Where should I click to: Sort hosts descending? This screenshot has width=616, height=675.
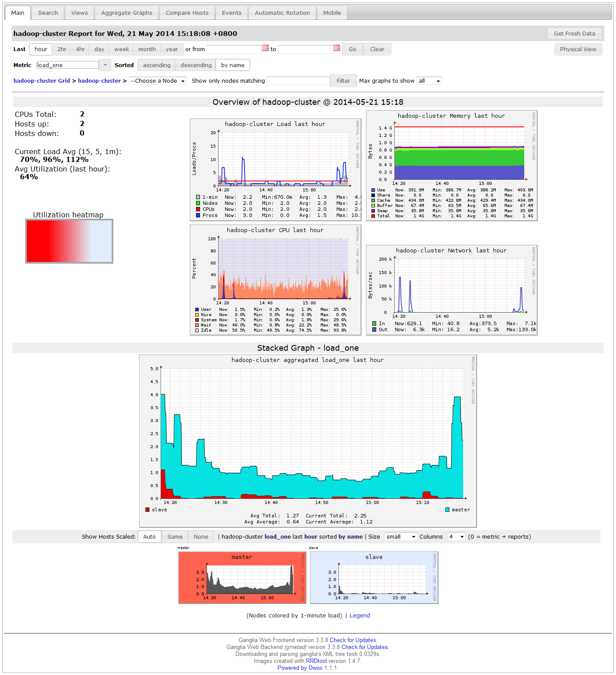[196, 65]
